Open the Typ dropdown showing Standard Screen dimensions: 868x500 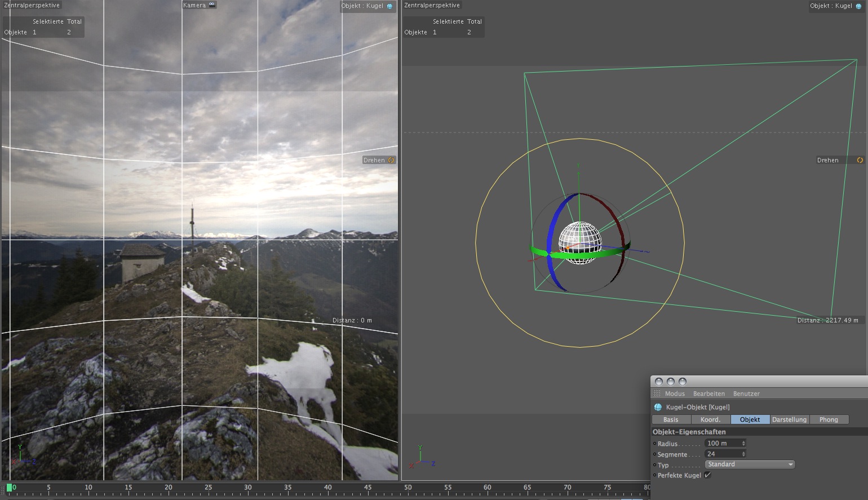750,464
